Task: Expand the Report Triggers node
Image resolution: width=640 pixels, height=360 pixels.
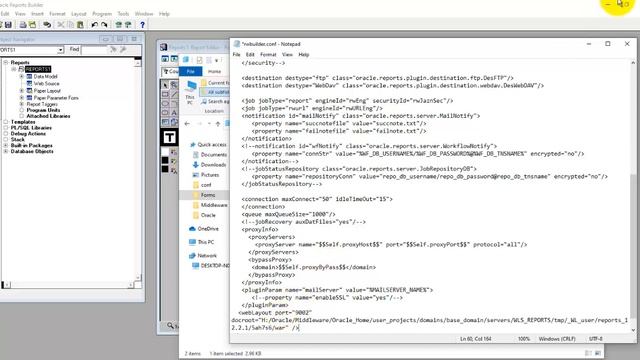Action: (x=22, y=104)
